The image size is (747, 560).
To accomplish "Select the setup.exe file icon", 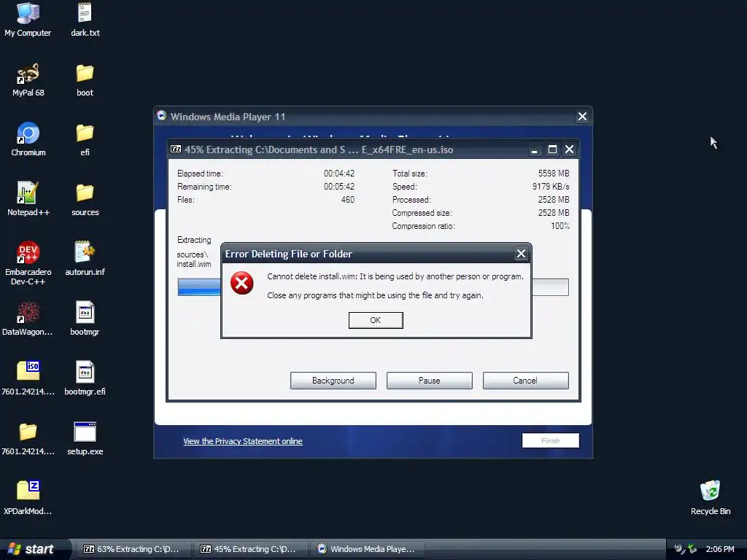I will (x=85, y=438).
